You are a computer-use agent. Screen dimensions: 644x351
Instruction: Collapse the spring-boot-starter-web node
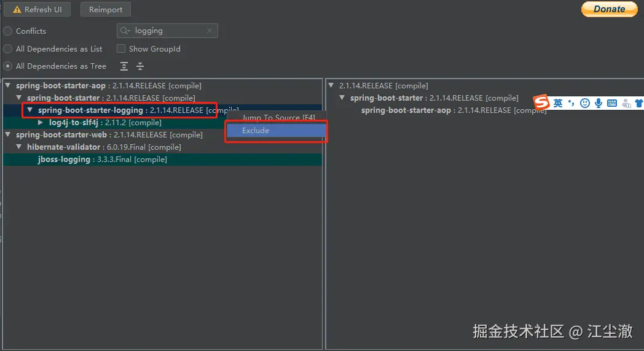[8, 134]
